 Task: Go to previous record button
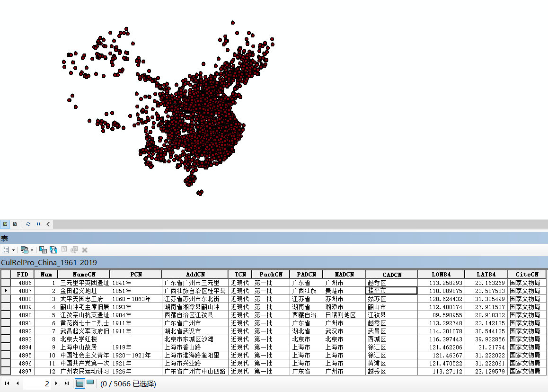coord(18,383)
